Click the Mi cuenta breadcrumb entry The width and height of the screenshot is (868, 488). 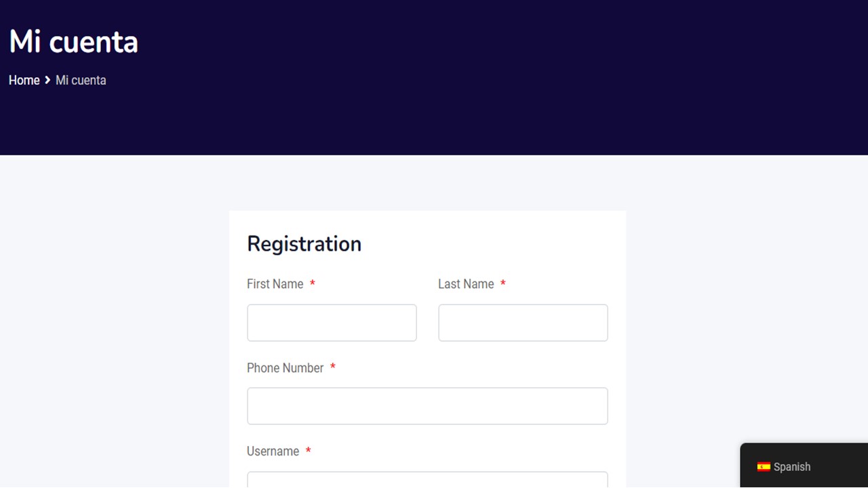[80, 80]
